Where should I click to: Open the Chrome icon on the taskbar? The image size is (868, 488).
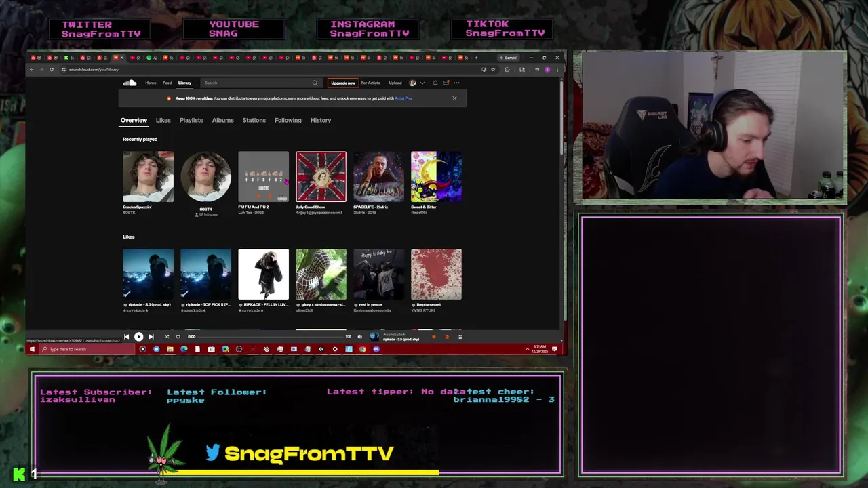tap(363, 349)
